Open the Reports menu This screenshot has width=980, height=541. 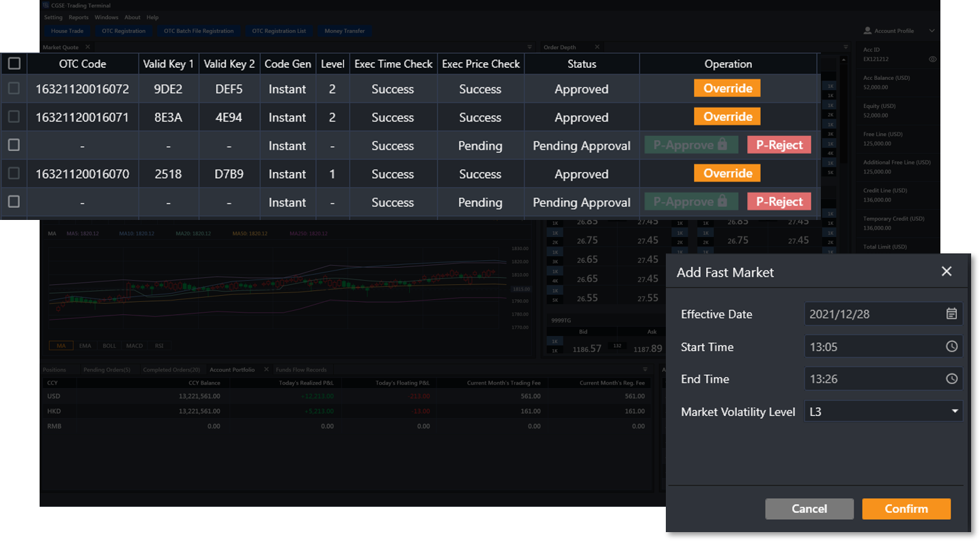tap(79, 17)
